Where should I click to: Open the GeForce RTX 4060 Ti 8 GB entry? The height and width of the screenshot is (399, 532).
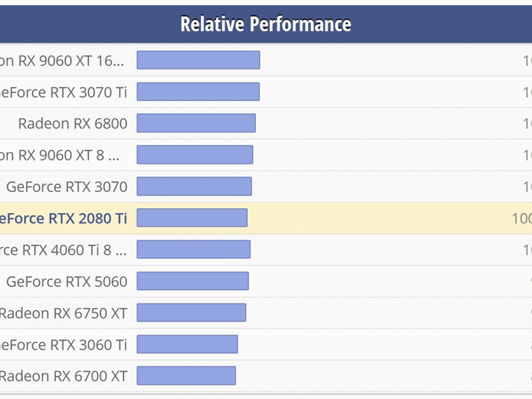click(x=63, y=250)
